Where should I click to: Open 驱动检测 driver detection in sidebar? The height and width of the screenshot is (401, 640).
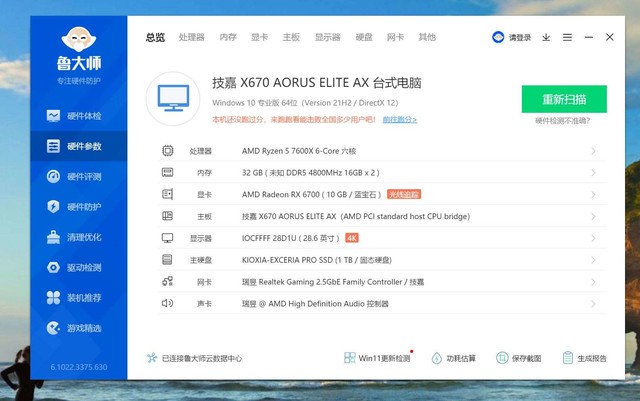coord(78,267)
